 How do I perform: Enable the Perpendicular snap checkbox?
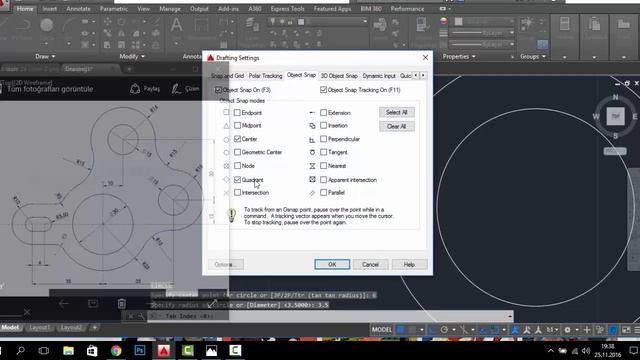323,139
